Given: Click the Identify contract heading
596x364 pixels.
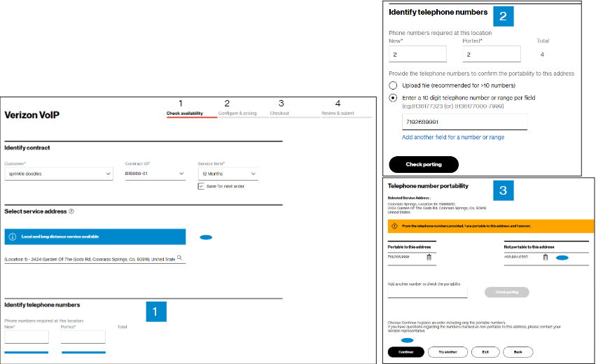Looking at the screenshot, I should click(27, 148).
